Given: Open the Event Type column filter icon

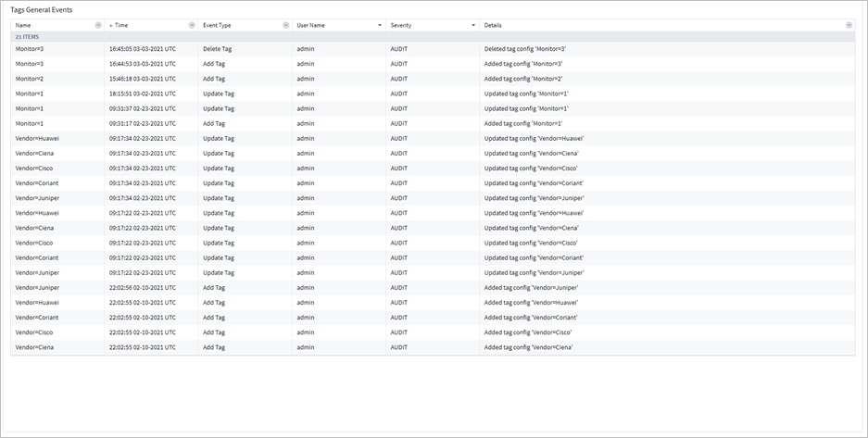Looking at the screenshot, I should (285, 25).
